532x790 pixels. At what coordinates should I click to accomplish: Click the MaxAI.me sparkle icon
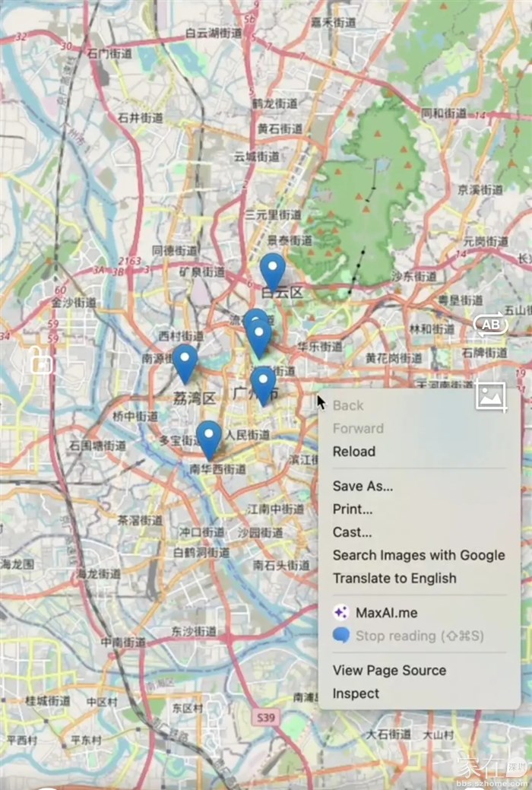341,613
